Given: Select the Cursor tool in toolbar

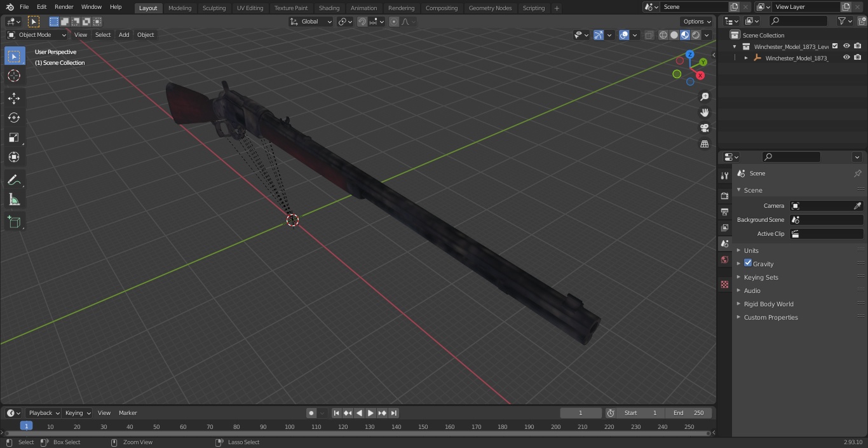Looking at the screenshot, I should pos(14,76).
